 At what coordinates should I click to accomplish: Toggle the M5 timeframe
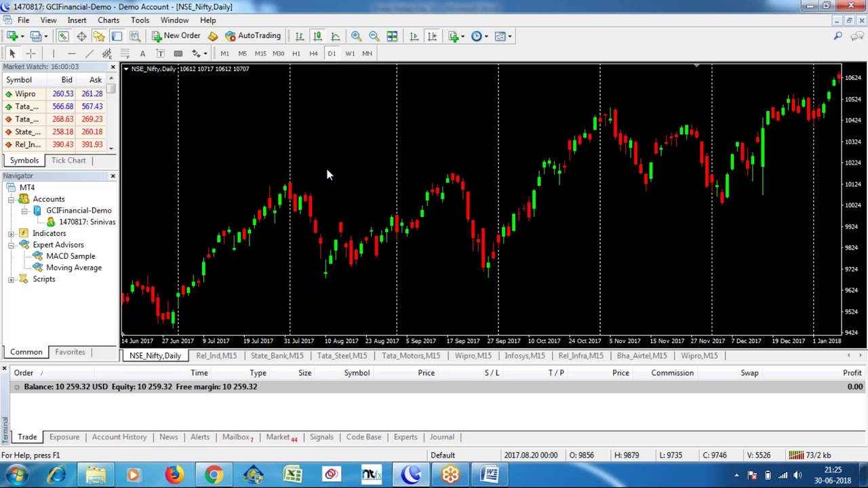click(x=242, y=54)
